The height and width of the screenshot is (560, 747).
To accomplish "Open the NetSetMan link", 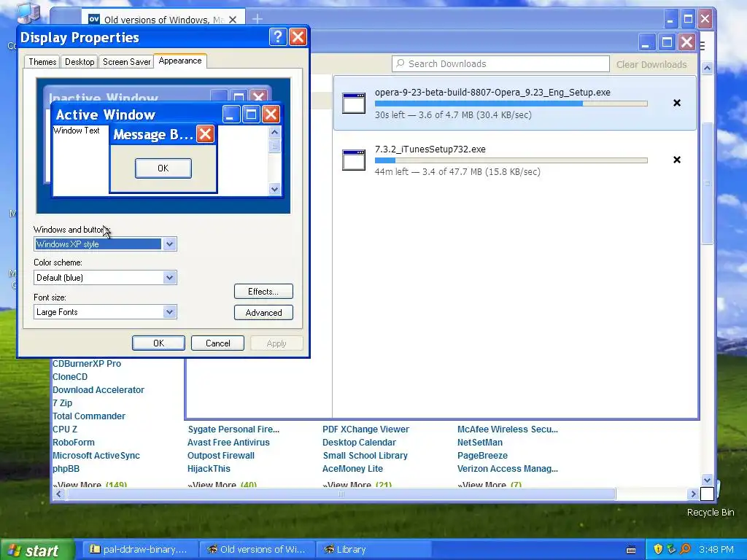I will click(480, 443).
